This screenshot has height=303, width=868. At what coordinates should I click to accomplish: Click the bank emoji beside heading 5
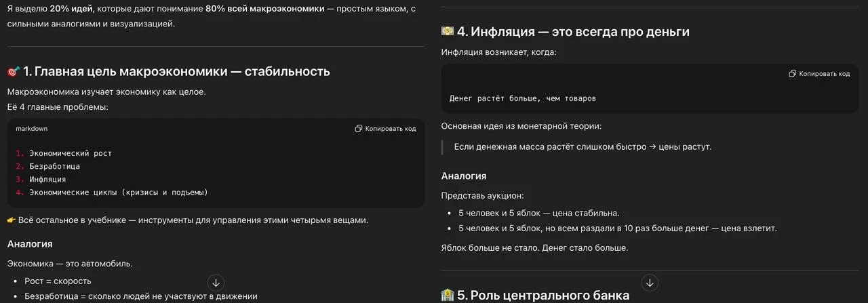448,296
